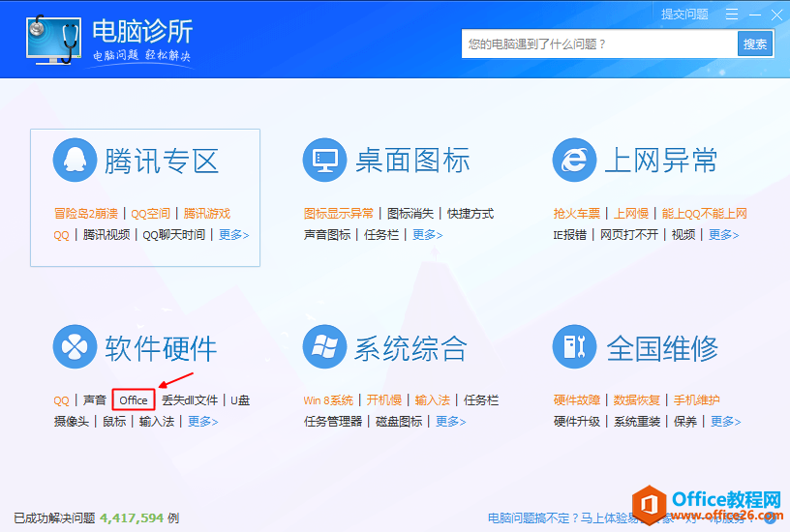
Task: Open 鼠标 link
Action: [x=114, y=422]
